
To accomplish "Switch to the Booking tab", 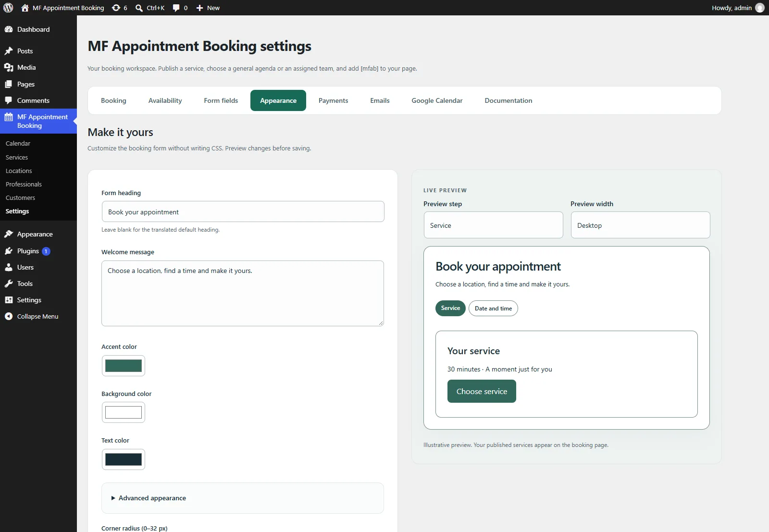I will click(x=113, y=100).
